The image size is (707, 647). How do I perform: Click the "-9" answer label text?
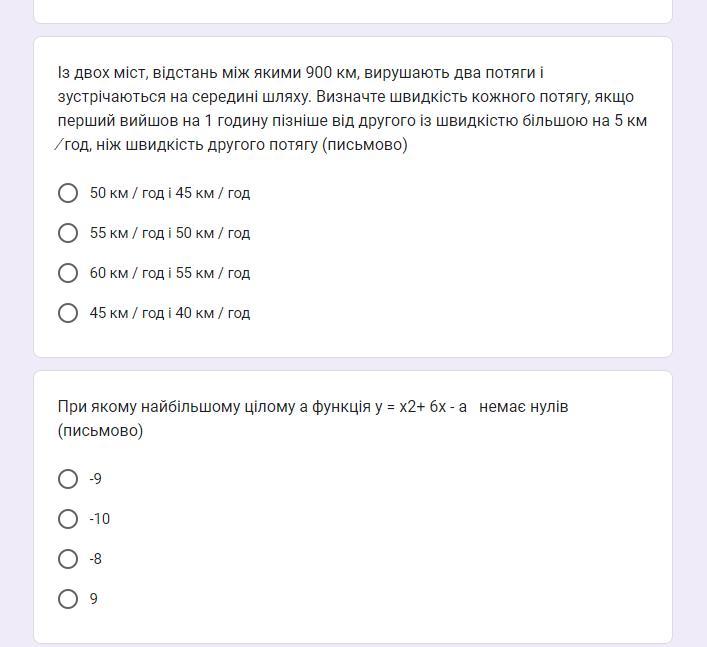[x=96, y=479]
